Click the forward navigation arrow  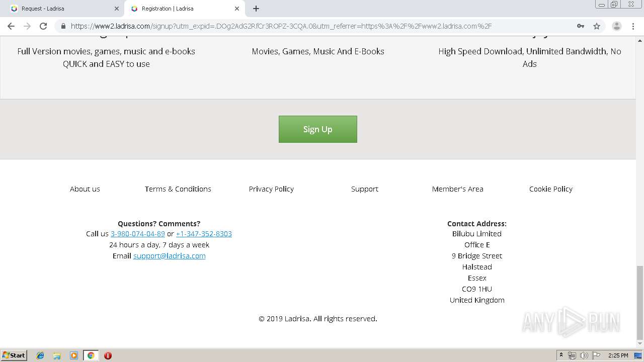tap(27, 26)
